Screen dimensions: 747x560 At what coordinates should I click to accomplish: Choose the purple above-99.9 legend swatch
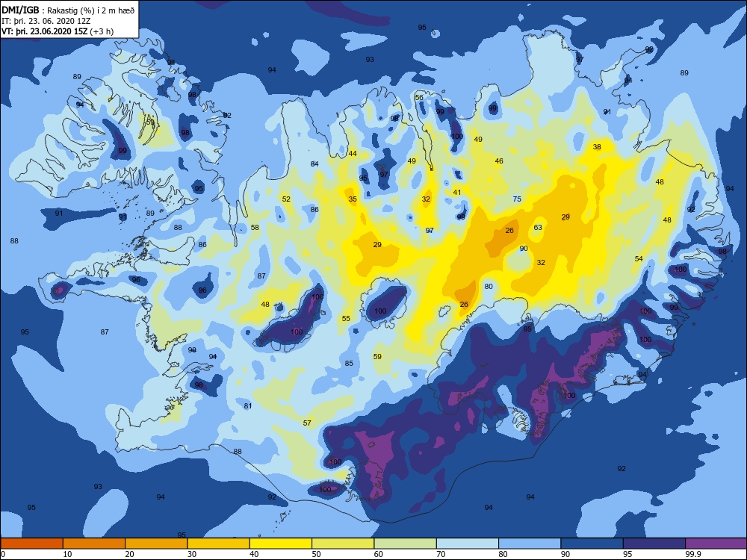click(716, 544)
